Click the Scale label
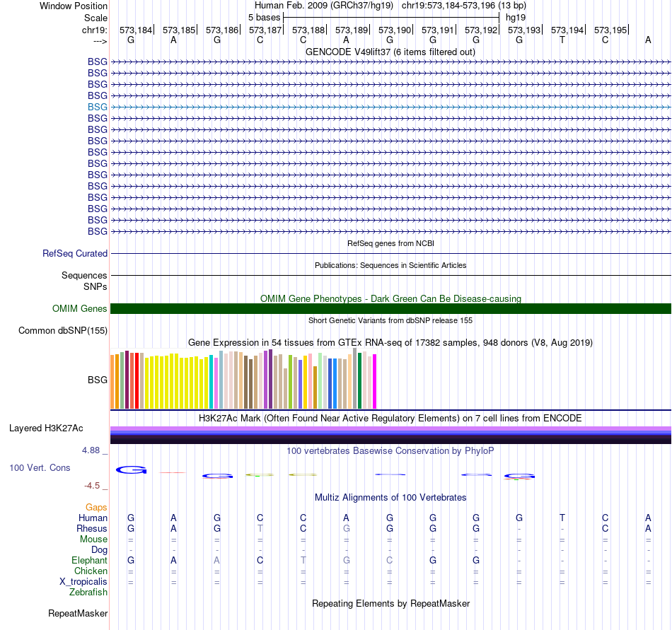This screenshot has width=672, height=630. tap(95, 18)
